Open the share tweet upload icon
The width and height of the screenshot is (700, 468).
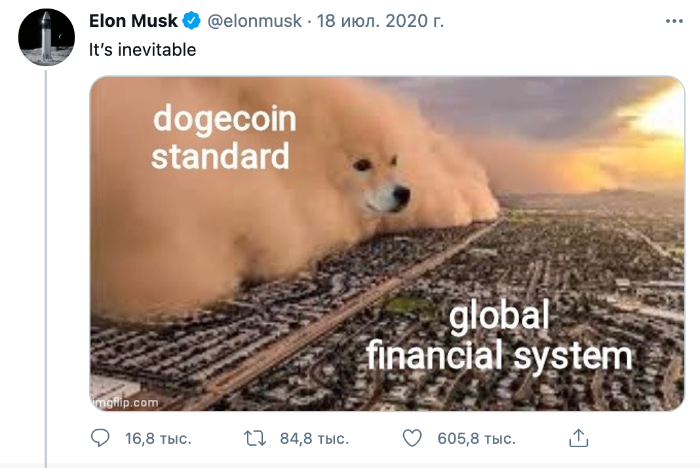[x=579, y=438]
